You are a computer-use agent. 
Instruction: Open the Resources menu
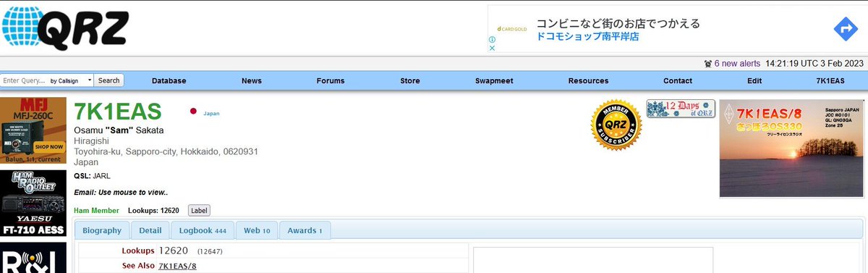pos(588,80)
